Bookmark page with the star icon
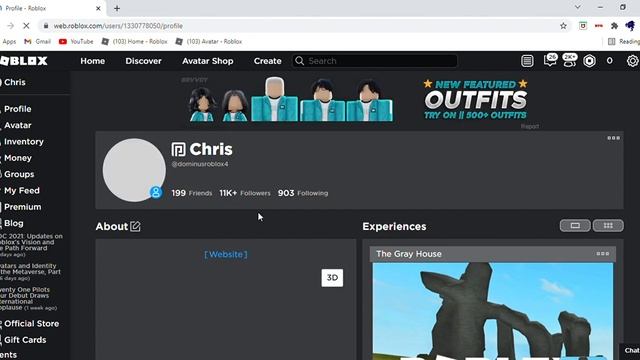Viewport: 640px width, 360px height. coord(563,26)
